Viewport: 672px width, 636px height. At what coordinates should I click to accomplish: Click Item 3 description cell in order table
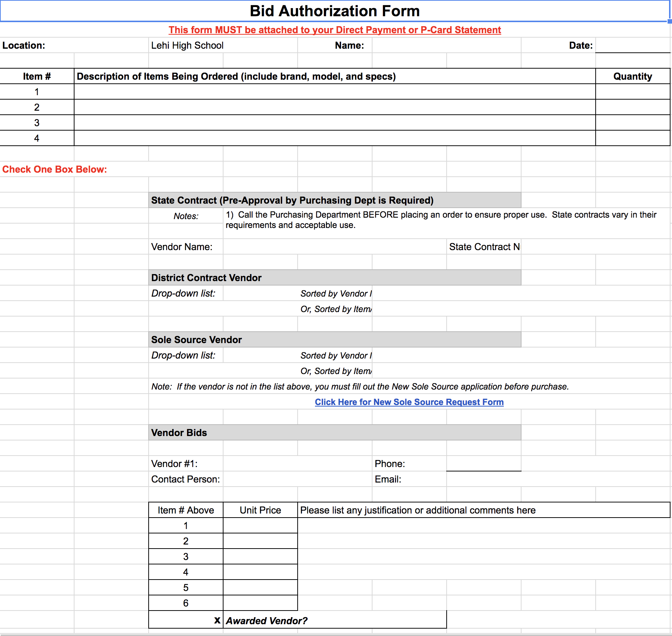click(335, 123)
